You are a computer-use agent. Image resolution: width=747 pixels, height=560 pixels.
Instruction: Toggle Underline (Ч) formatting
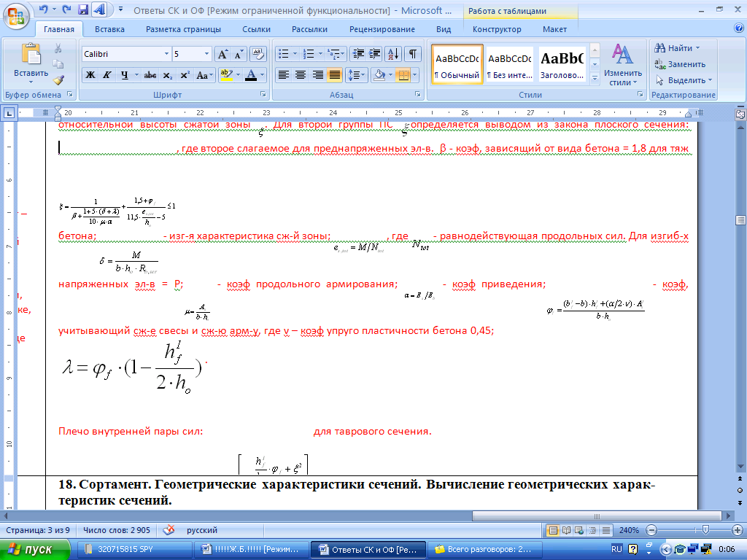(124, 75)
